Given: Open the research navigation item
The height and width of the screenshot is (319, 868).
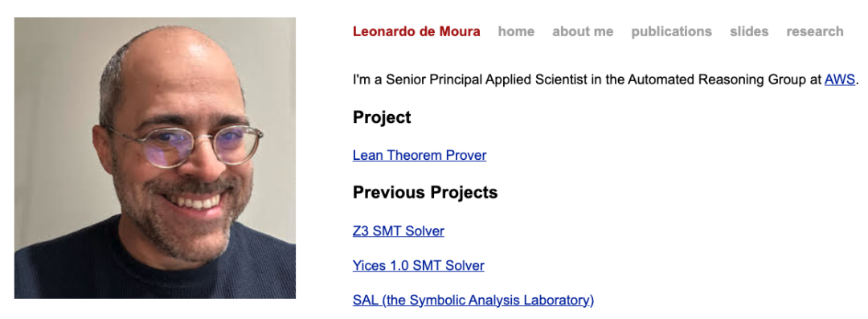Looking at the screenshot, I should tap(815, 31).
